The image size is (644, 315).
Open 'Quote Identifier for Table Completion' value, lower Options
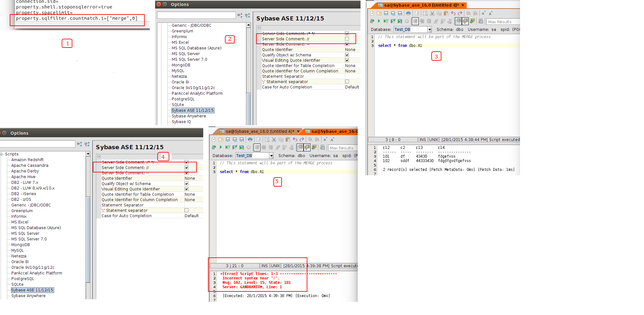[x=193, y=194]
